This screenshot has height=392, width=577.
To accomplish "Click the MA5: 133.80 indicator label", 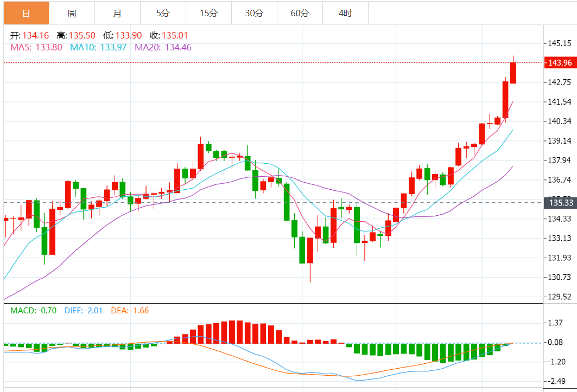I will pyautogui.click(x=36, y=47).
